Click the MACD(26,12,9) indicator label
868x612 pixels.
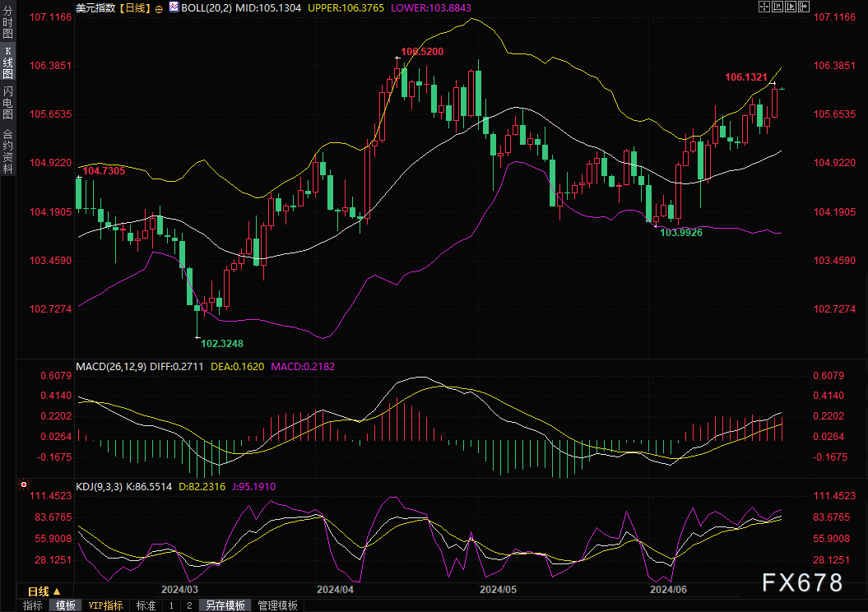coord(111,366)
